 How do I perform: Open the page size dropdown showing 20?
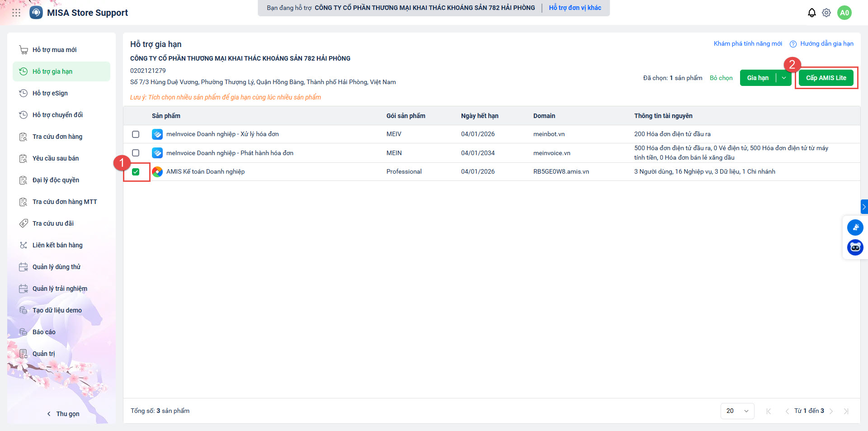(737, 411)
